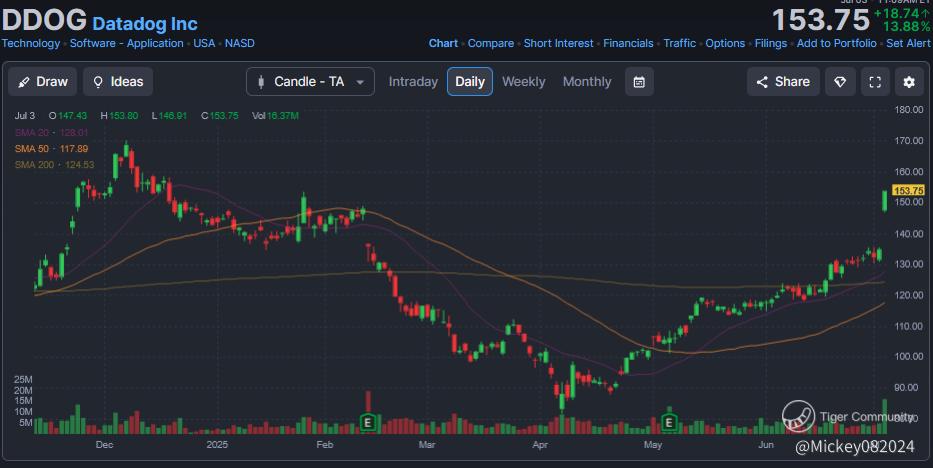933x468 pixels.
Task: Click the 180.00 price axis label
Action: [909, 109]
